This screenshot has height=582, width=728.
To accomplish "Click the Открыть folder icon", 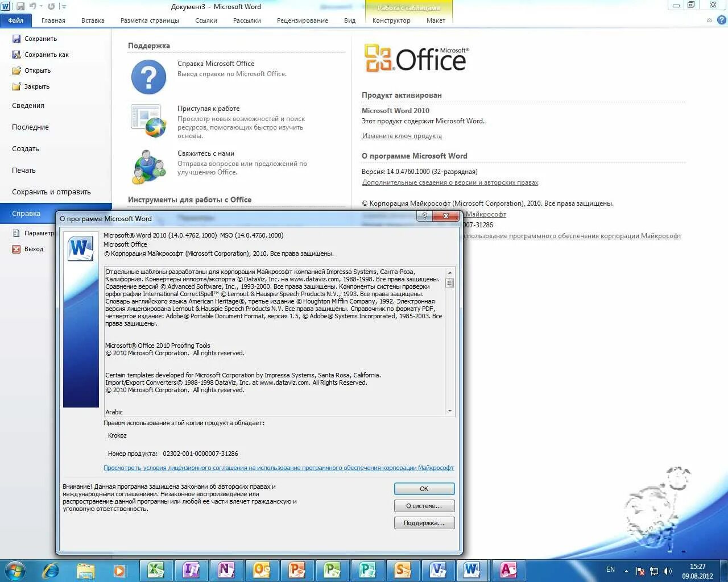I will coord(16,70).
